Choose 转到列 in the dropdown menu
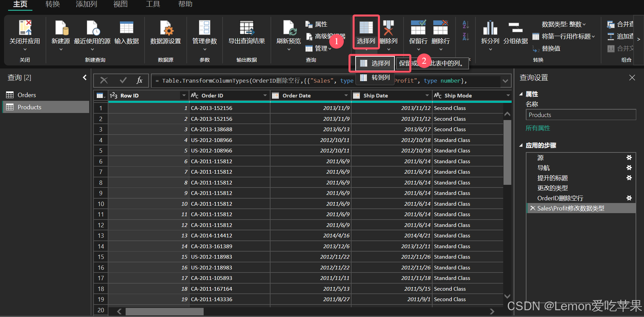This screenshot has width=644, height=317. pyautogui.click(x=375, y=78)
